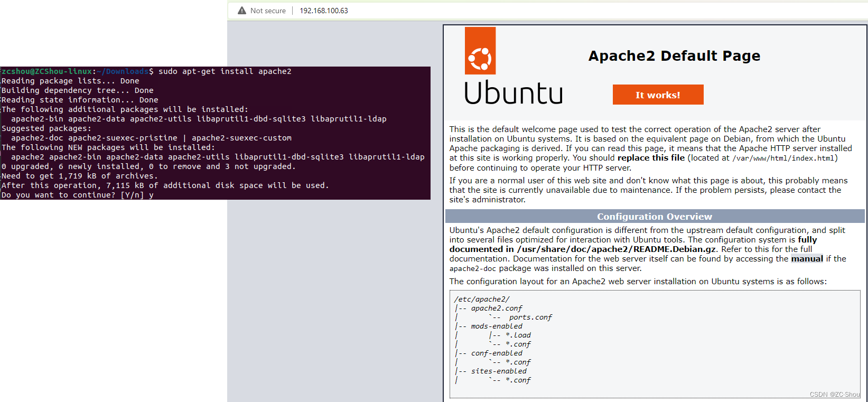Click terminal prompt 'zcshou@ZCShou-linux'
Screen dimensions: 868x402
point(47,71)
